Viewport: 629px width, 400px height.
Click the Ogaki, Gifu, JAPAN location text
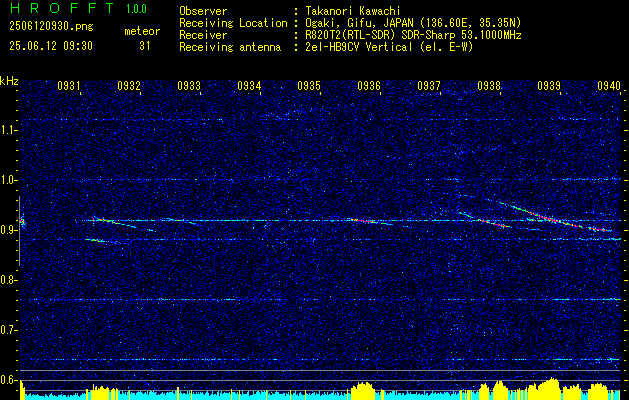tap(413, 23)
